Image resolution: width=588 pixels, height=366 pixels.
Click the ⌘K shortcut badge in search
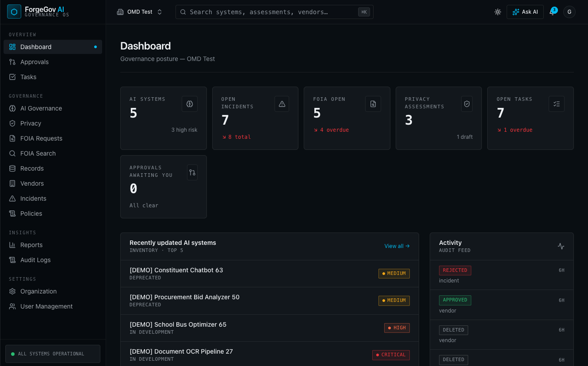coord(364,12)
